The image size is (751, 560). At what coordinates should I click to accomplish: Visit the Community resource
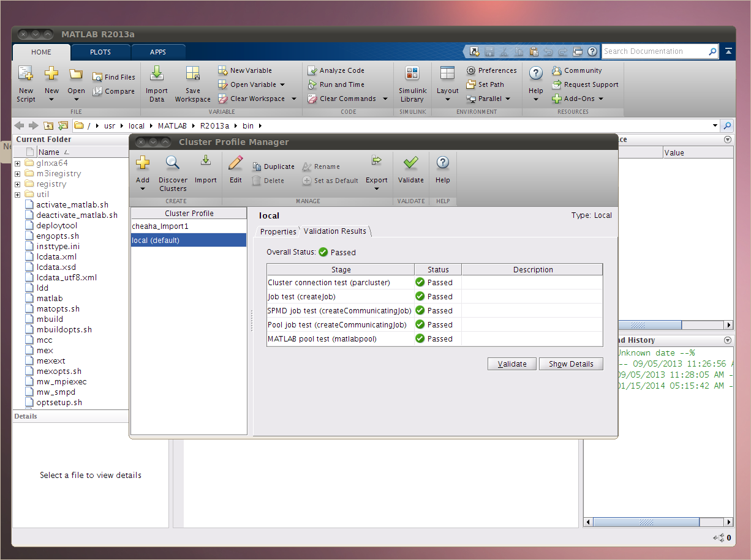[576, 70]
